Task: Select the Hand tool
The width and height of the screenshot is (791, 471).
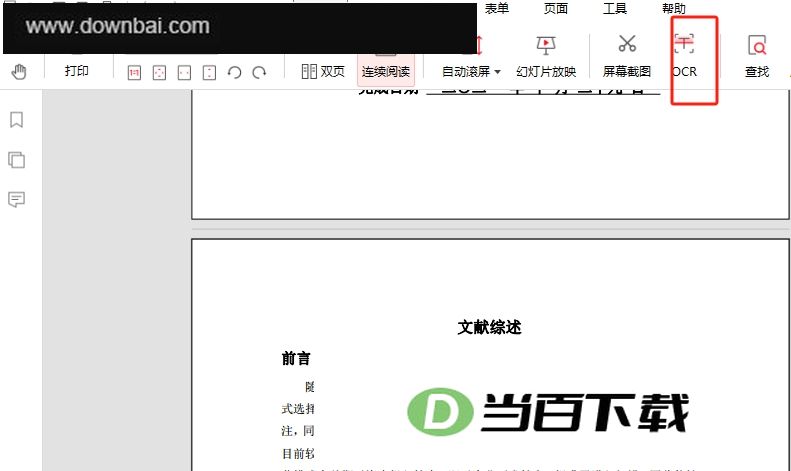Action: (19, 72)
